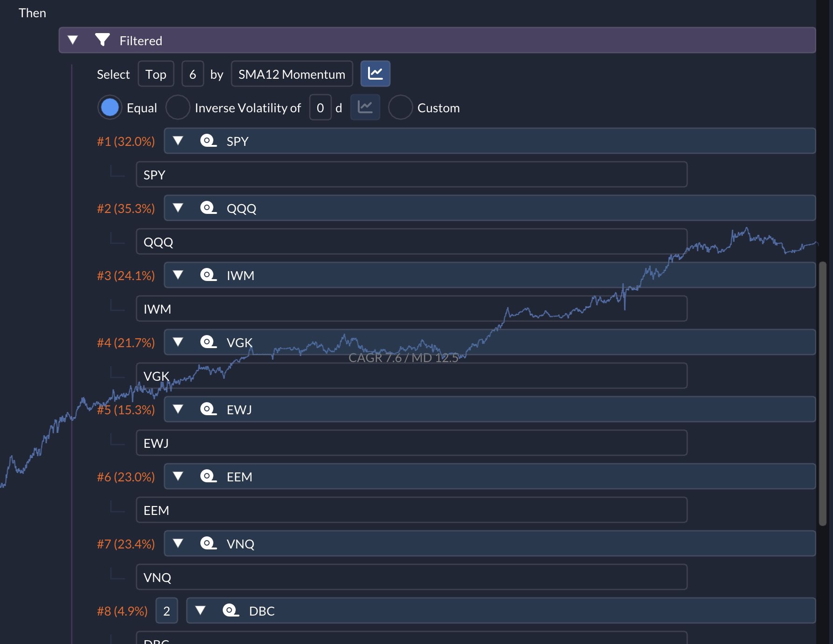Collapse the Filtered block arrow

point(73,40)
